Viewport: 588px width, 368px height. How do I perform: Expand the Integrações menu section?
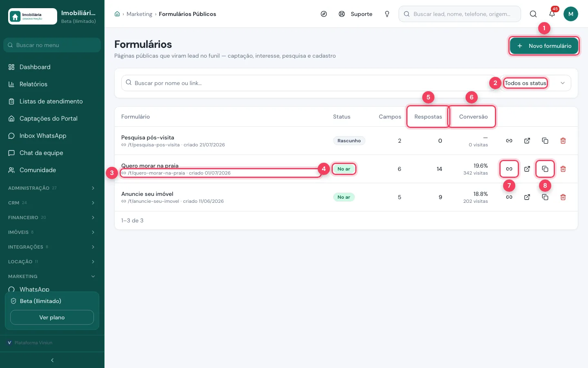point(52,247)
